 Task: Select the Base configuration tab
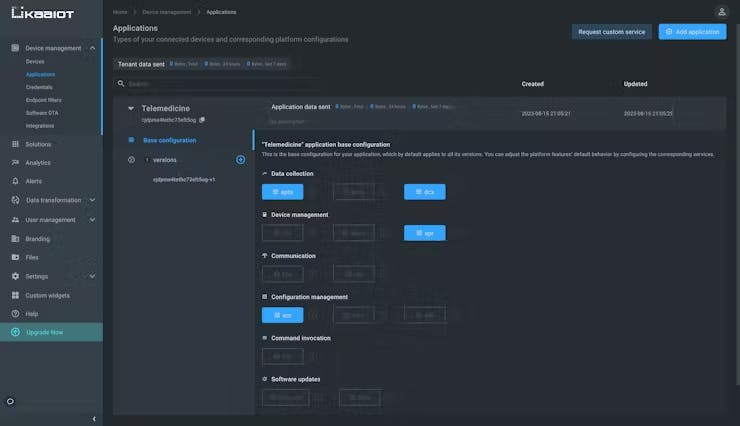pyautogui.click(x=169, y=140)
